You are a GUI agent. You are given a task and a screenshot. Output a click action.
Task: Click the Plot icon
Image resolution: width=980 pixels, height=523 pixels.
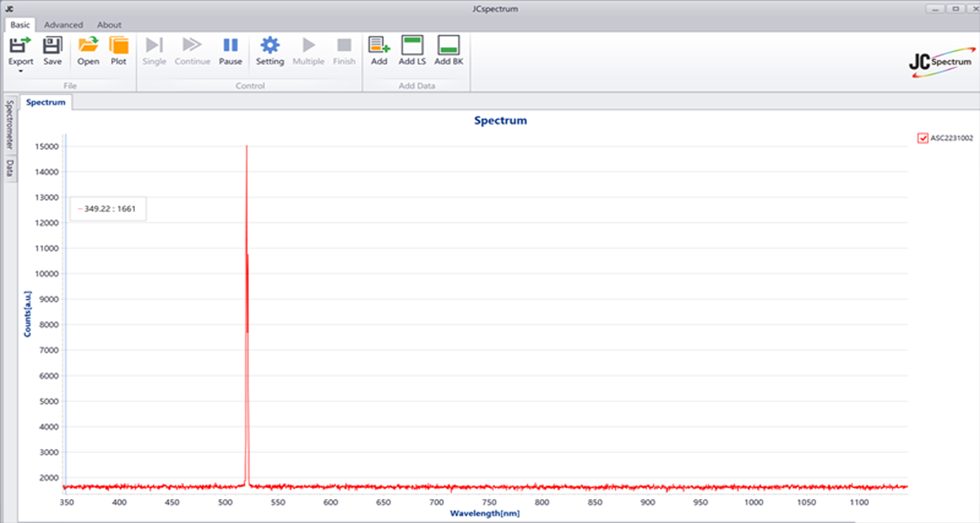coord(118,46)
